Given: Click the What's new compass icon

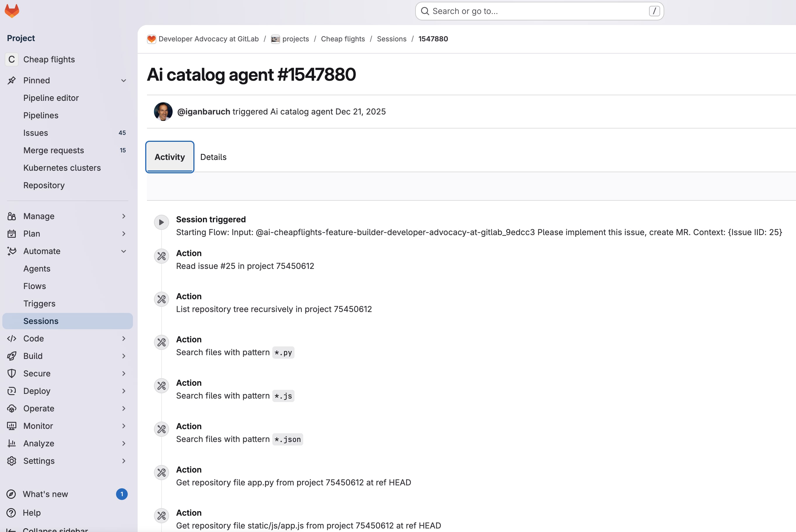Looking at the screenshot, I should click(11, 494).
